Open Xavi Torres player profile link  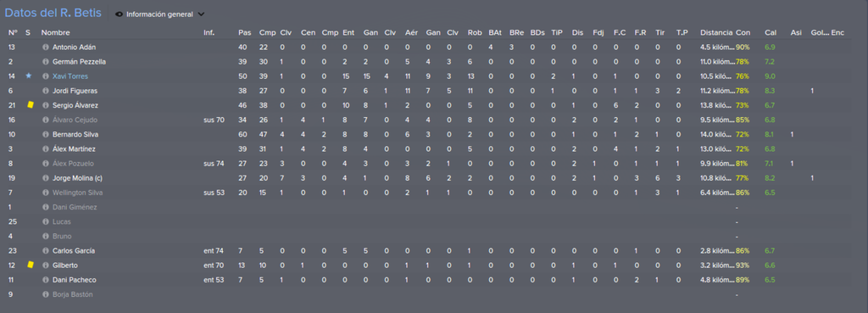coord(70,76)
